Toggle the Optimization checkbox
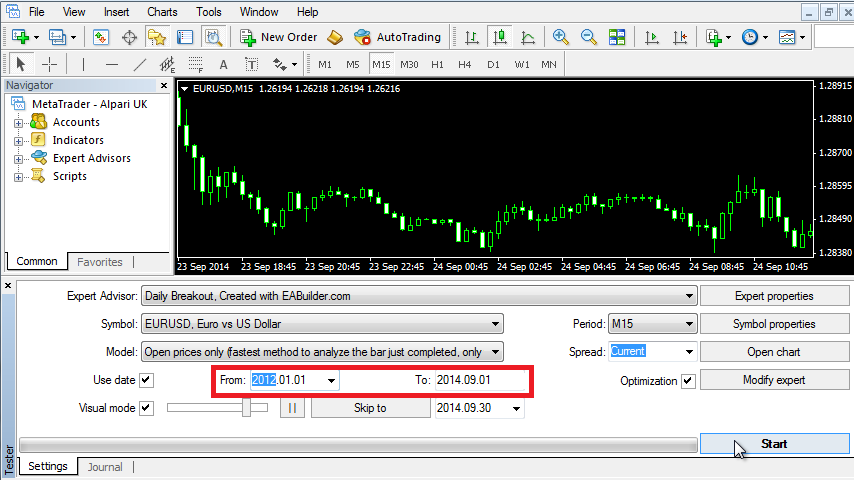This screenshot has width=854, height=480. click(688, 380)
